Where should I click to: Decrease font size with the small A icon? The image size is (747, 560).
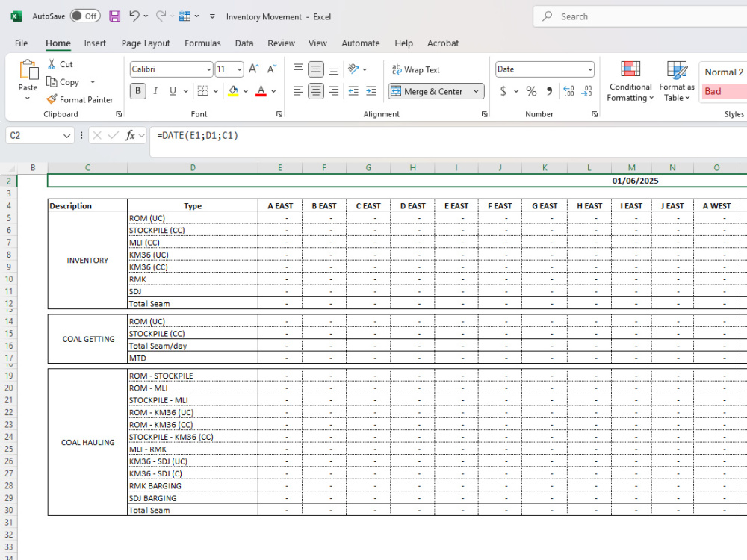point(272,69)
